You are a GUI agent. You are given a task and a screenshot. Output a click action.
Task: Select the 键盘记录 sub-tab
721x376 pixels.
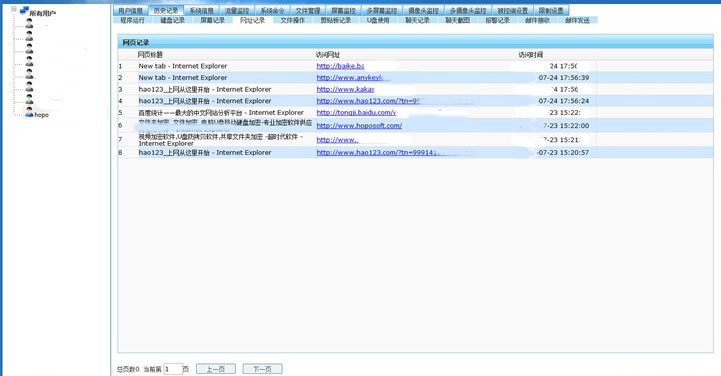point(172,20)
